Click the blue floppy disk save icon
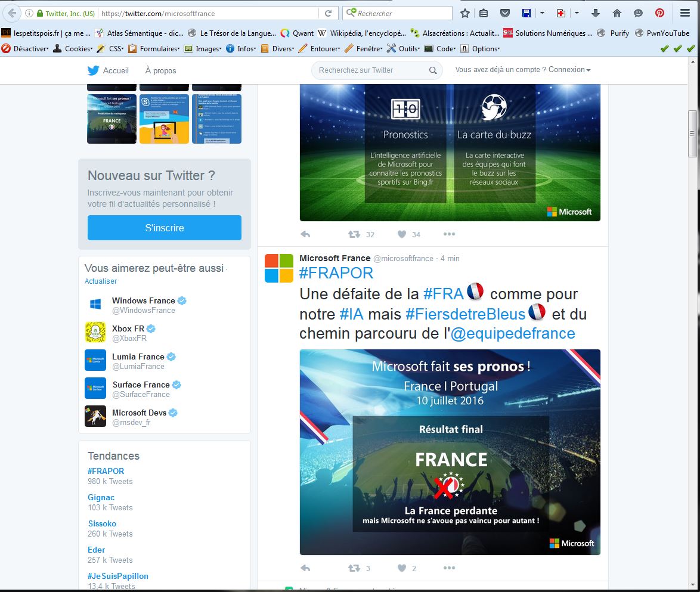The width and height of the screenshot is (700, 592). 526,13
